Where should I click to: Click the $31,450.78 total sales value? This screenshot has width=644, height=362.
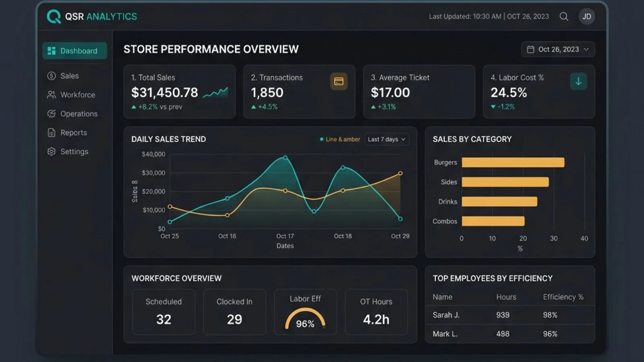coord(165,93)
